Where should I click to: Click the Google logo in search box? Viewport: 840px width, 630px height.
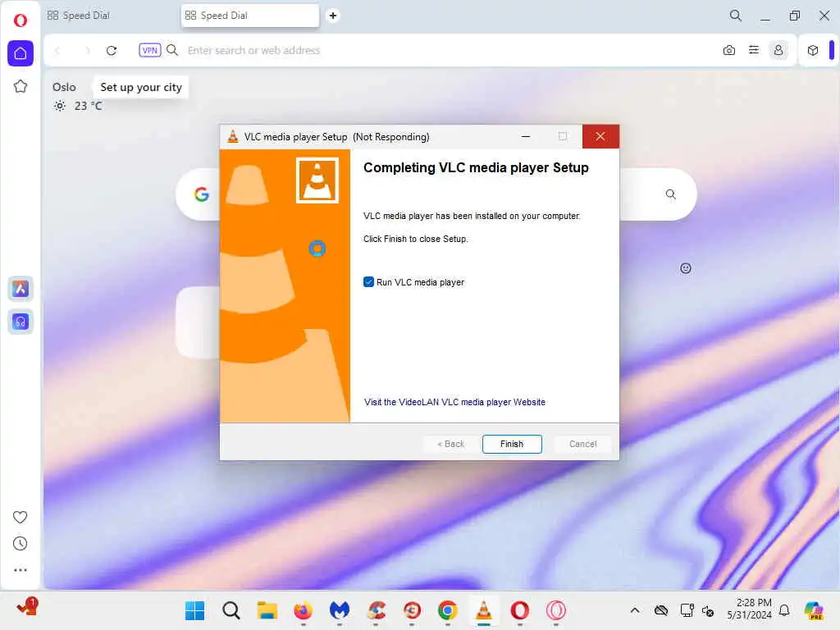click(202, 194)
